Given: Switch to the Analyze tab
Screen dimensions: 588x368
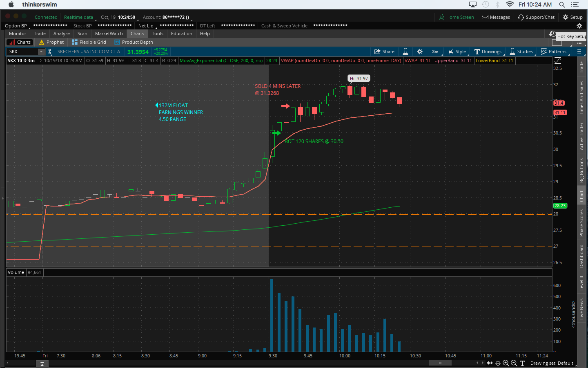Looking at the screenshot, I should tap(62, 34).
